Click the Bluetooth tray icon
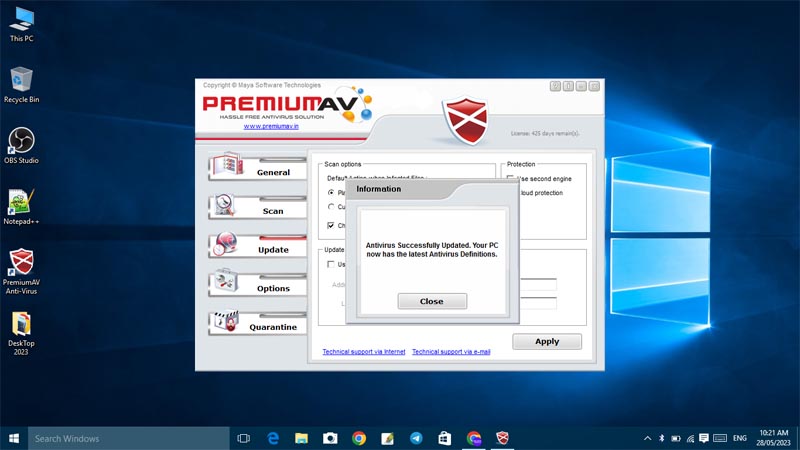Image resolution: width=800 pixels, height=450 pixels. click(x=662, y=438)
